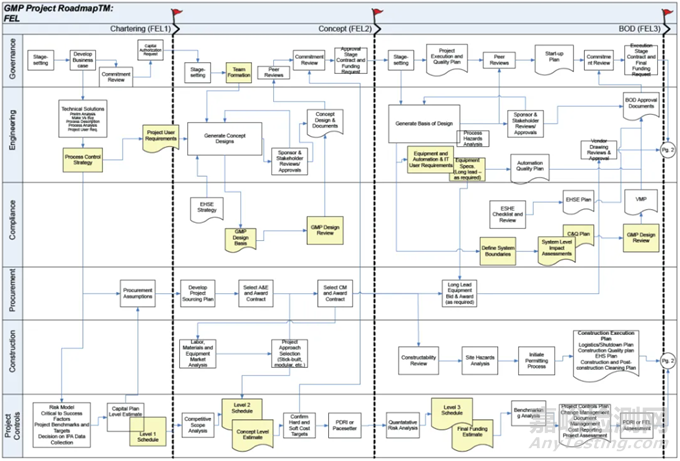Select the Level 1 Schedule box
This screenshot has height=461, width=680.
[x=149, y=437]
